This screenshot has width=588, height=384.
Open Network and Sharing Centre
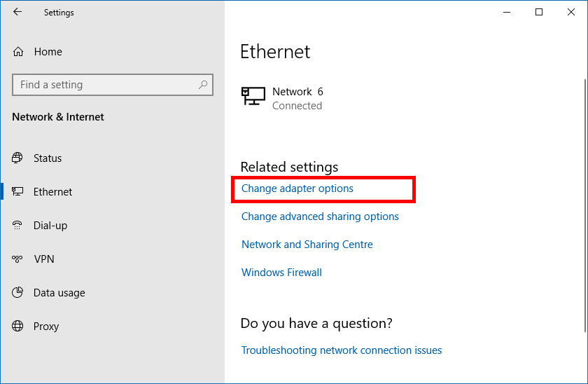(307, 245)
